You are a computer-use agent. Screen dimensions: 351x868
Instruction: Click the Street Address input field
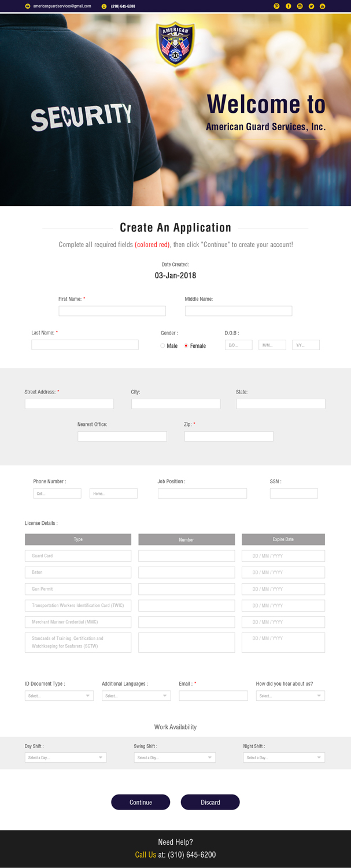coord(69,404)
